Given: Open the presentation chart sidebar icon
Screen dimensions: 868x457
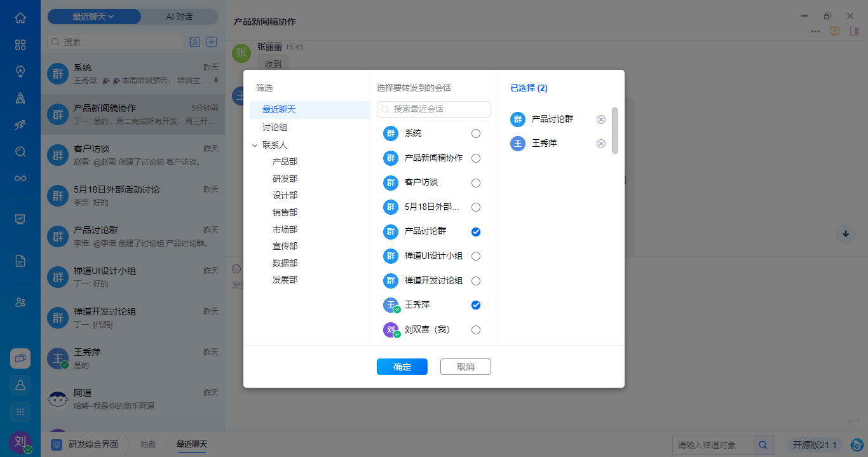Looking at the screenshot, I should point(20,219).
